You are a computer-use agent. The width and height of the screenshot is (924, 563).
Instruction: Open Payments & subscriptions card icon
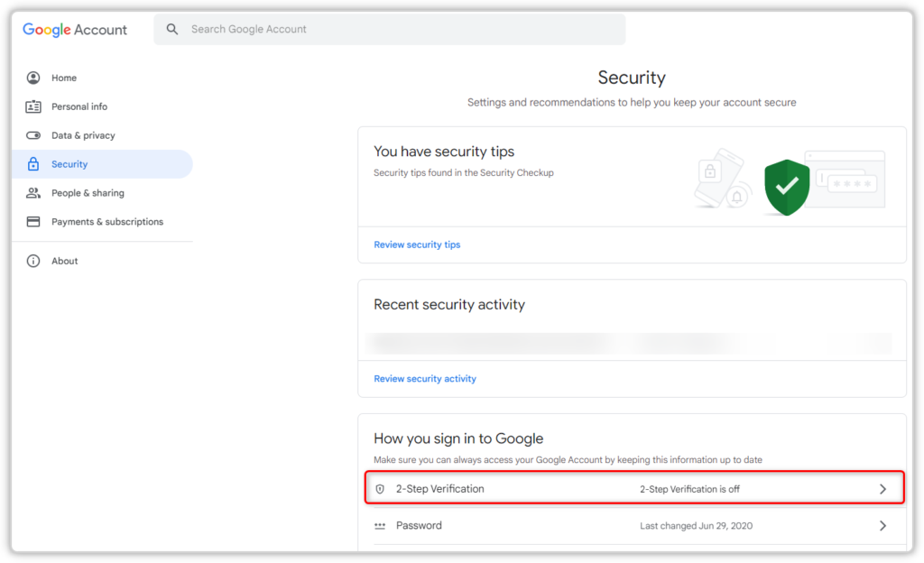point(33,221)
